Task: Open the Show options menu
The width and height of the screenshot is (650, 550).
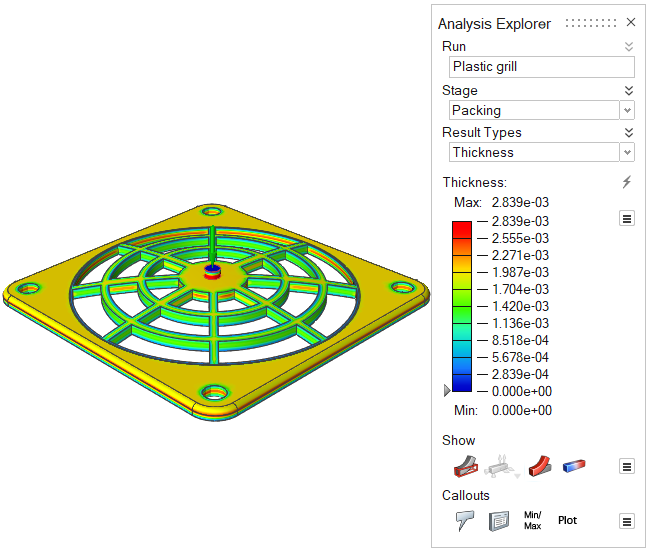Action: point(627,466)
